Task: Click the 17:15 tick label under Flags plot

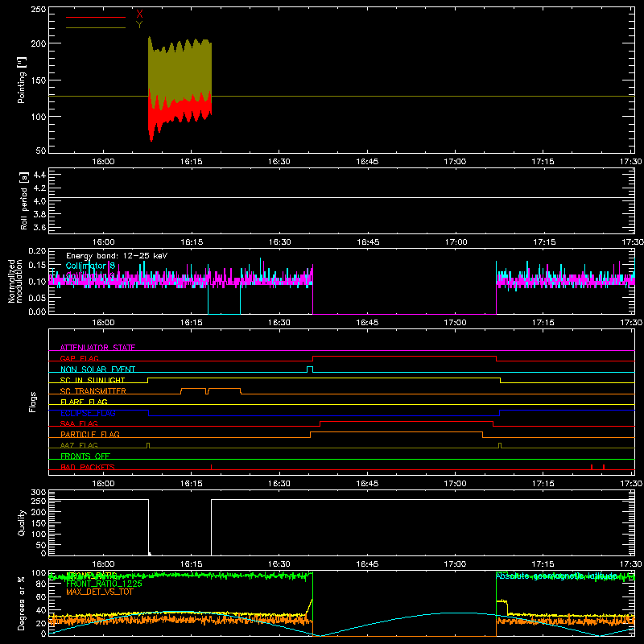Action: point(543,484)
